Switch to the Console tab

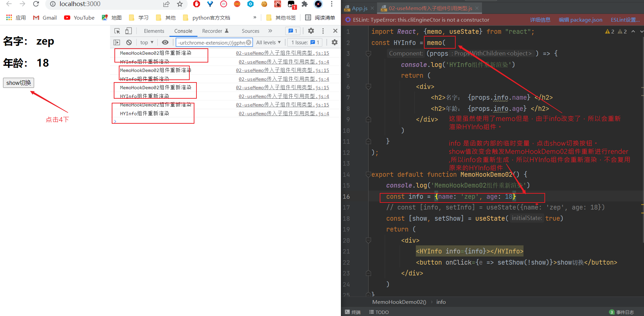(x=183, y=31)
